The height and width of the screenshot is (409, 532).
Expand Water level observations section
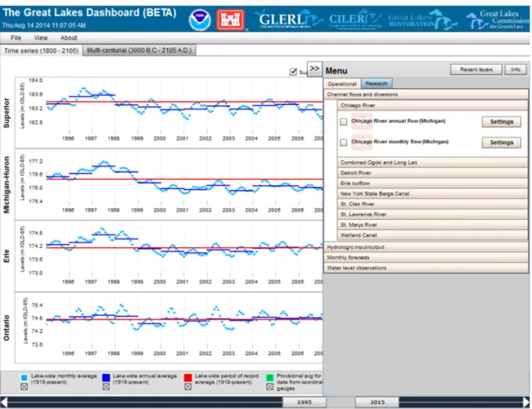coord(426,267)
